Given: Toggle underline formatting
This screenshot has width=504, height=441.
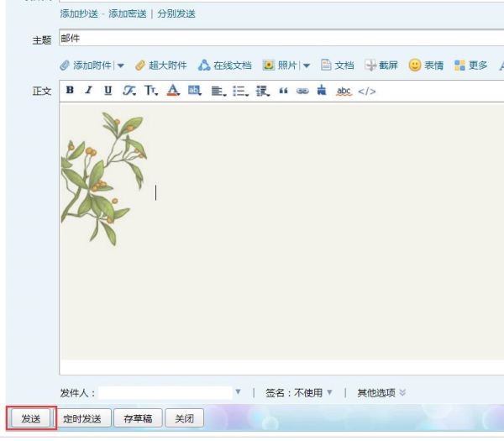Looking at the screenshot, I should click(x=108, y=91).
